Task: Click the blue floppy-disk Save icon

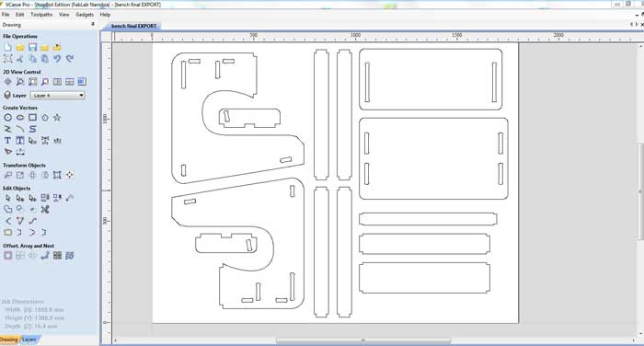Action: 32,47
